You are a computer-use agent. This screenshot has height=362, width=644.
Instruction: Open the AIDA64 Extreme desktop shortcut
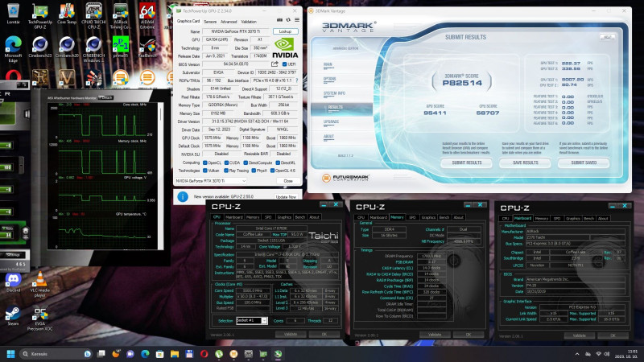pos(147,16)
